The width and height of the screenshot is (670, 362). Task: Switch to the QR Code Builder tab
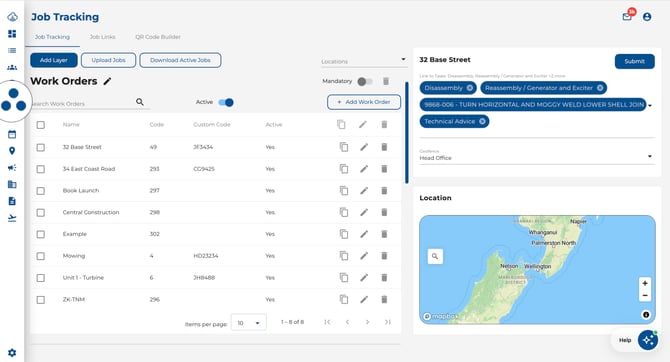[x=158, y=37]
